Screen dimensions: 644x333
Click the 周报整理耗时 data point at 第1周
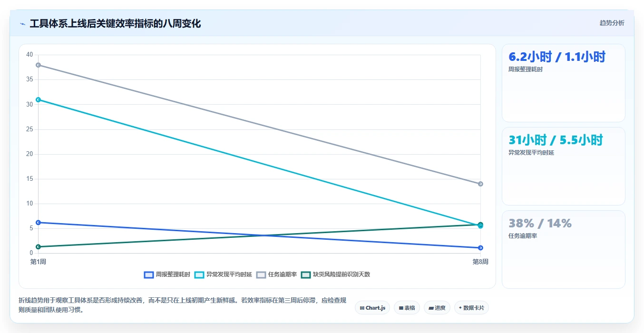tap(38, 222)
